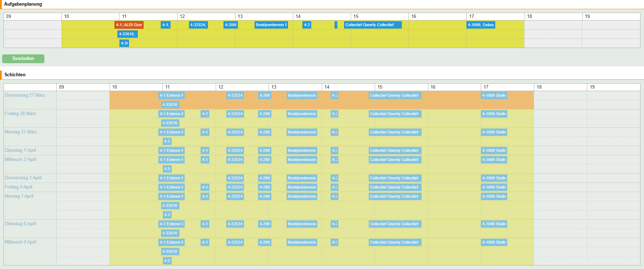The width and height of the screenshot is (644, 269).
Task: Click the '4-32524,' task in Aufgabenplanung
Action: pyautogui.click(x=198, y=25)
